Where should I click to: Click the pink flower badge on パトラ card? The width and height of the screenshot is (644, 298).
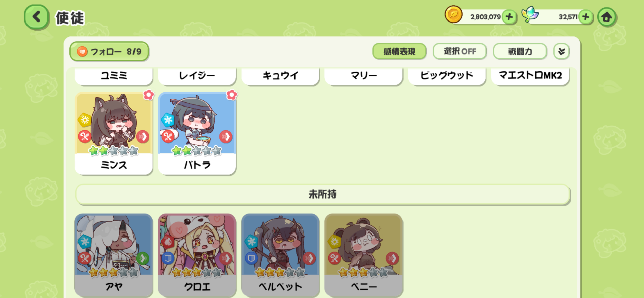click(232, 95)
